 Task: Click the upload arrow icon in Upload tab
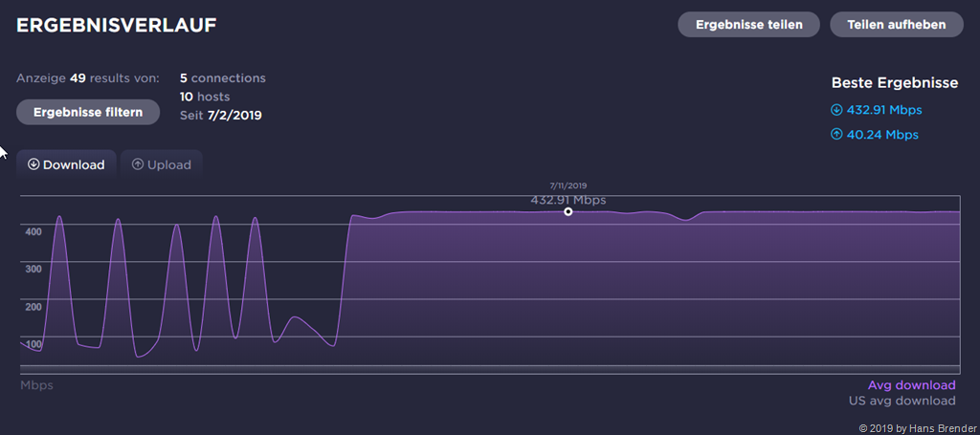[x=138, y=164]
